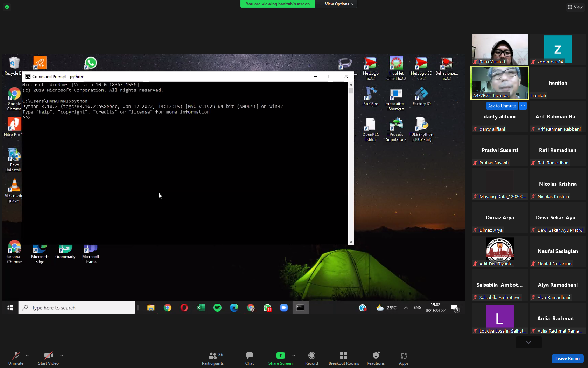Click the green encryption shield icon
The image size is (588, 368).
click(7, 7)
